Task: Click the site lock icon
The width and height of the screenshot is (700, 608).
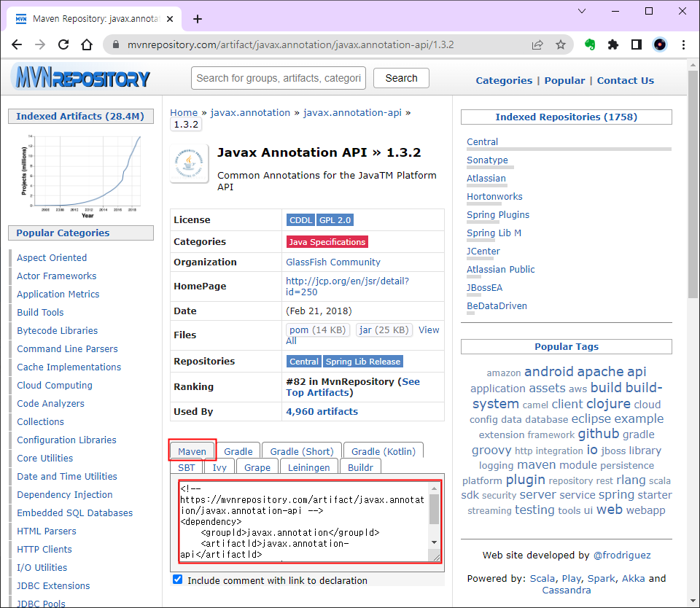Action: [x=116, y=44]
